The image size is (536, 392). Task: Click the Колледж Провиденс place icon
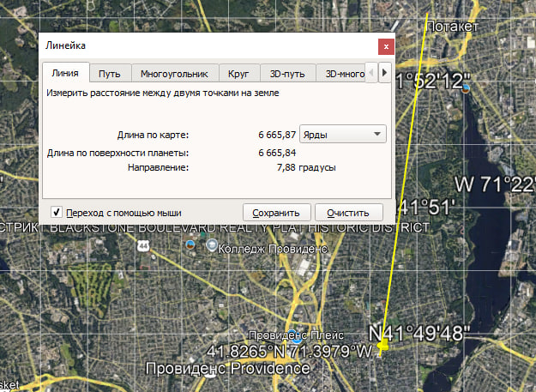212,245
